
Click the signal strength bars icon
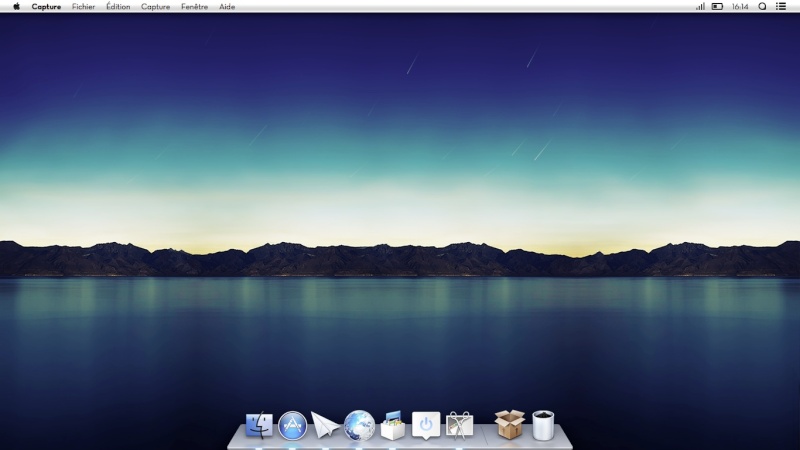point(700,6)
